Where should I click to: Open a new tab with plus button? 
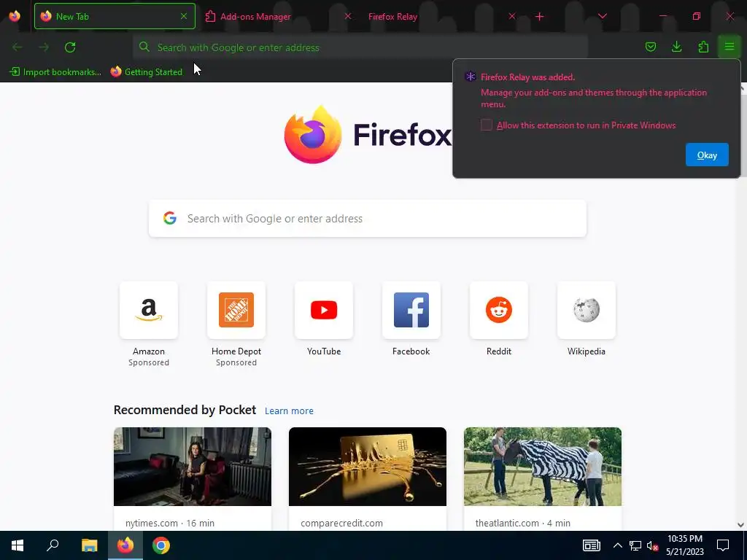click(x=539, y=17)
